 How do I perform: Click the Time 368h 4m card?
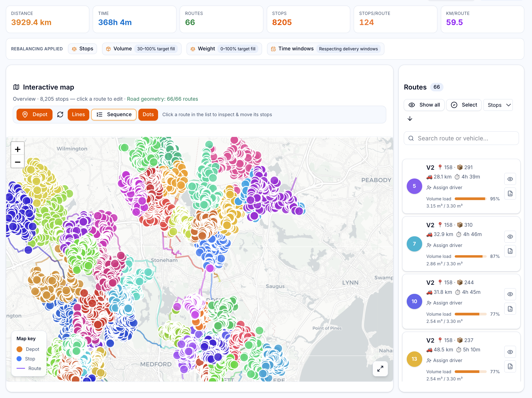[x=135, y=19]
